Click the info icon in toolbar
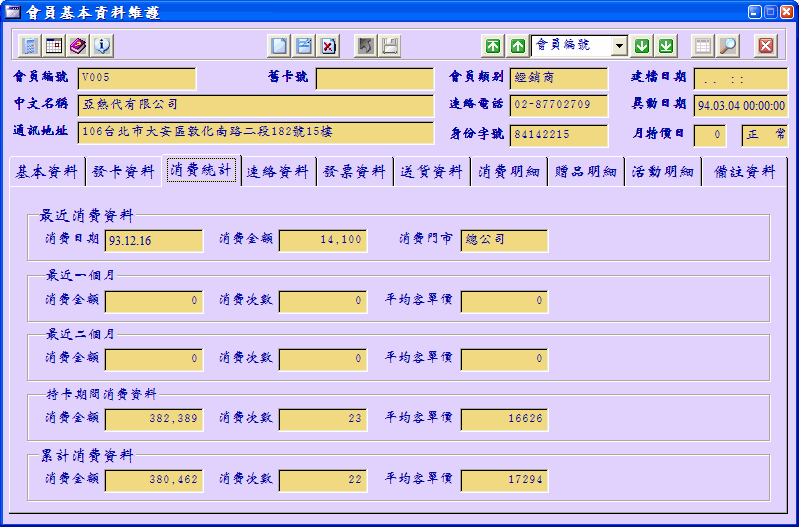Viewport: 799px width, 527px height. [102, 46]
